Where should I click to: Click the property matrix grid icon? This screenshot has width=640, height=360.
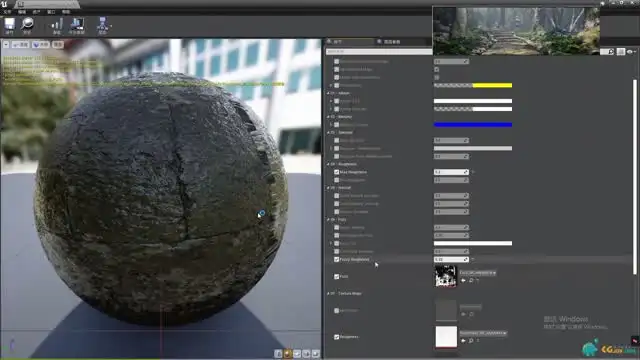621,52
